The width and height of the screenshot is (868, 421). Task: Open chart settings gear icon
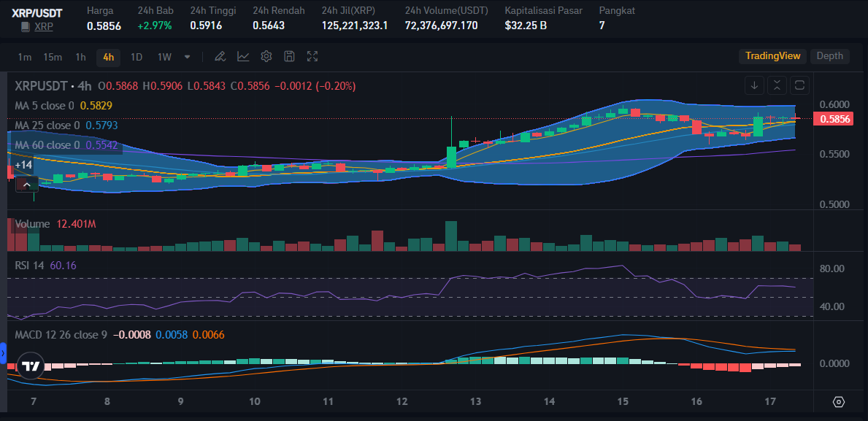pos(266,56)
